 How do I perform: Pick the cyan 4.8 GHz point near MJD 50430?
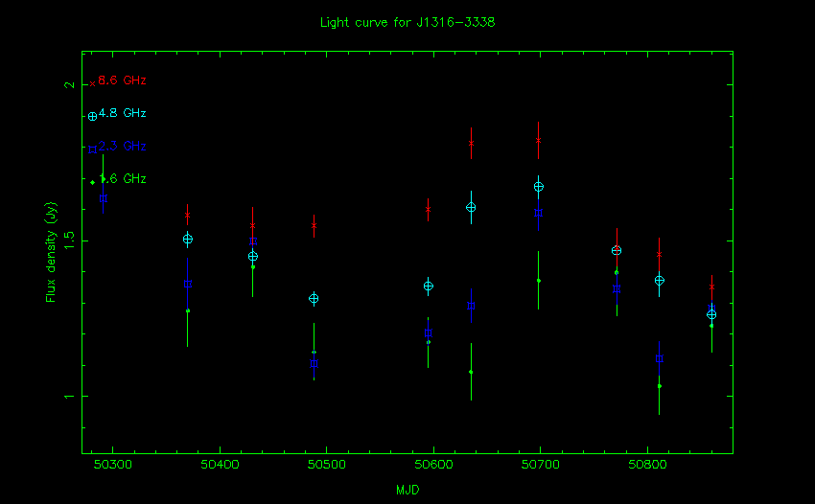[x=253, y=257]
